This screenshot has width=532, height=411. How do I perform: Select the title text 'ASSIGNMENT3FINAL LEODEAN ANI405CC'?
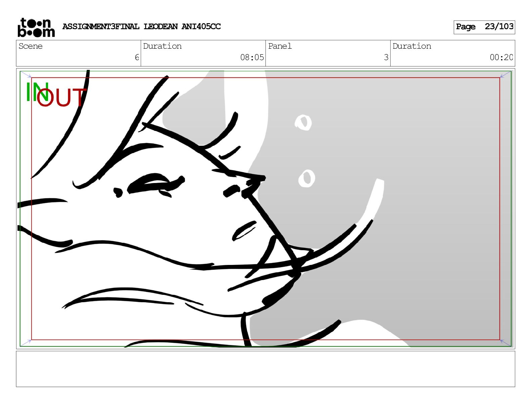click(x=141, y=27)
